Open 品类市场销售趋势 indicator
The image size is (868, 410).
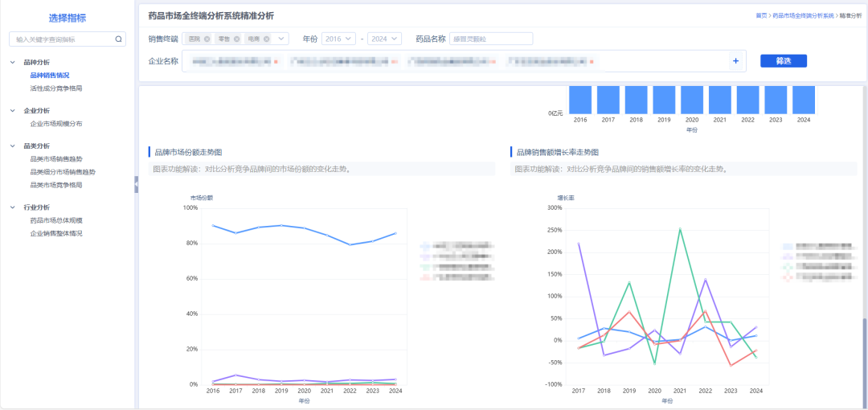[x=56, y=159]
